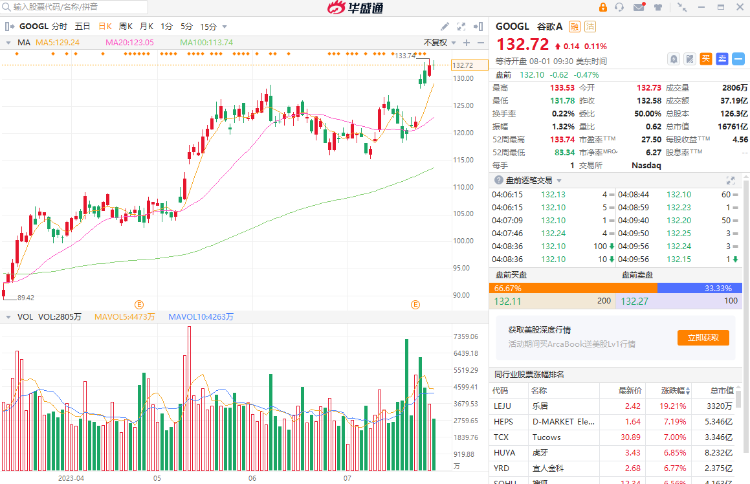The image size is (750, 484).
Task: Click the orange 66.67% bid ratio bar
Action: click(573, 288)
